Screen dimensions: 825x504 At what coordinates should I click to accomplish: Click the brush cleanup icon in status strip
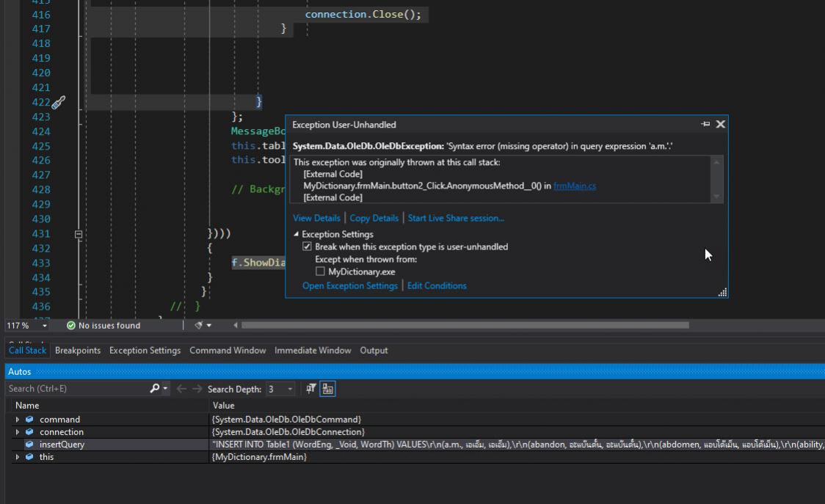coord(199,325)
